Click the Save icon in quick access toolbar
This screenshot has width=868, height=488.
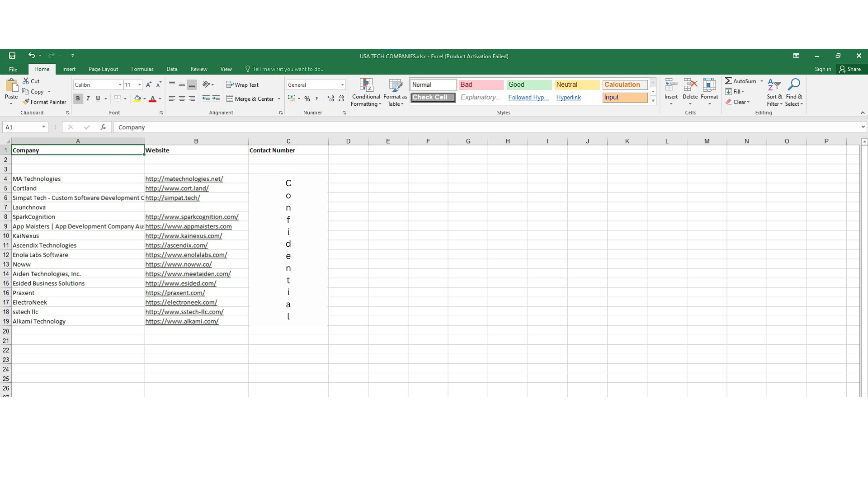[12, 56]
